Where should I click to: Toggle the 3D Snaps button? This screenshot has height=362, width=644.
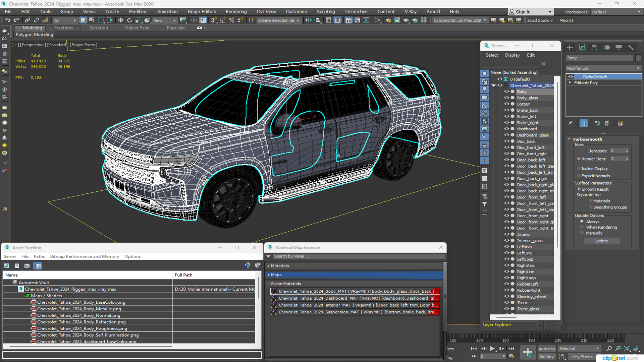click(214, 20)
